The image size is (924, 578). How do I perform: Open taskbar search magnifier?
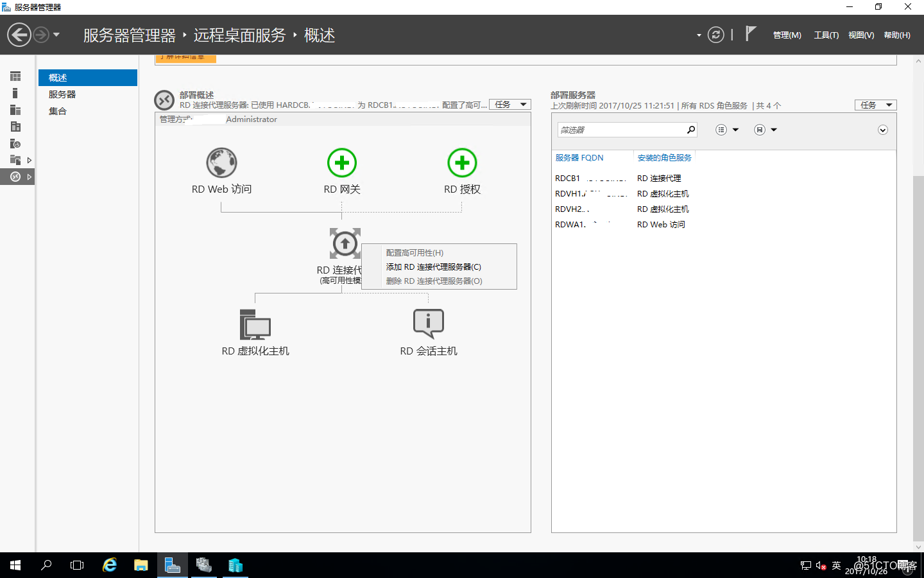click(46, 565)
